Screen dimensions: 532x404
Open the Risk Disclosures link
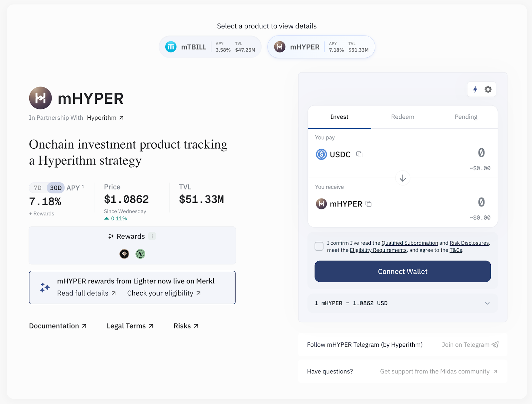tap(469, 243)
